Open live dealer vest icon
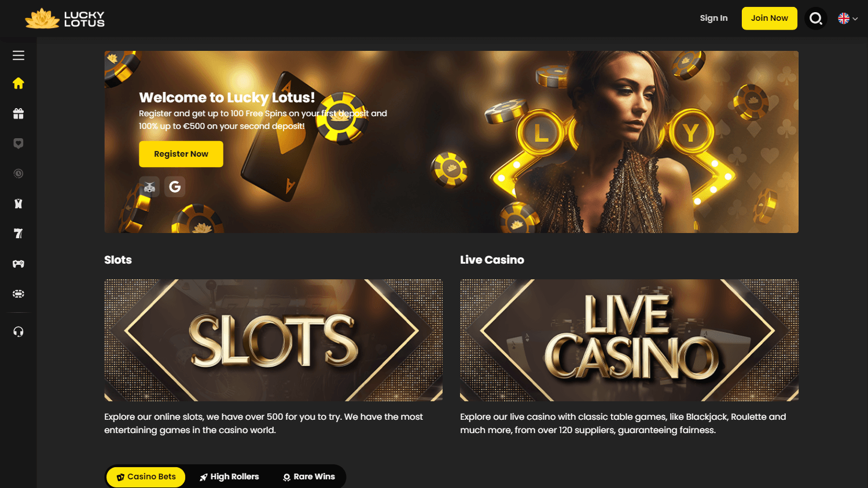Image resolution: width=868 pixels, height=488 pixels. tap(19, 204)
